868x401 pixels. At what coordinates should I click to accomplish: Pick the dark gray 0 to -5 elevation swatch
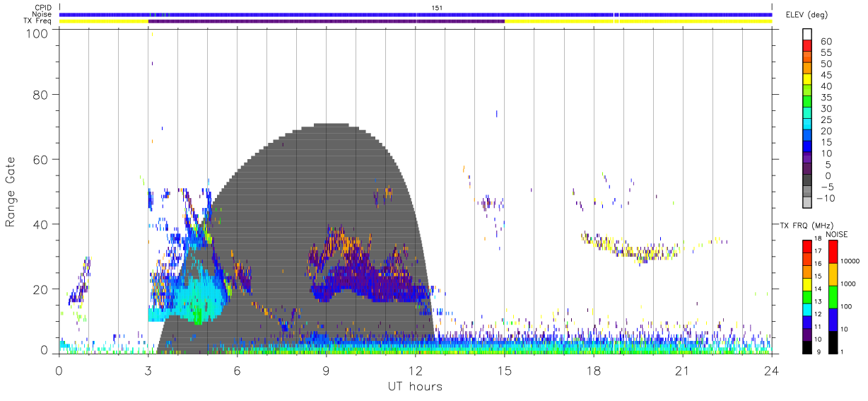(x=807, y=181)
